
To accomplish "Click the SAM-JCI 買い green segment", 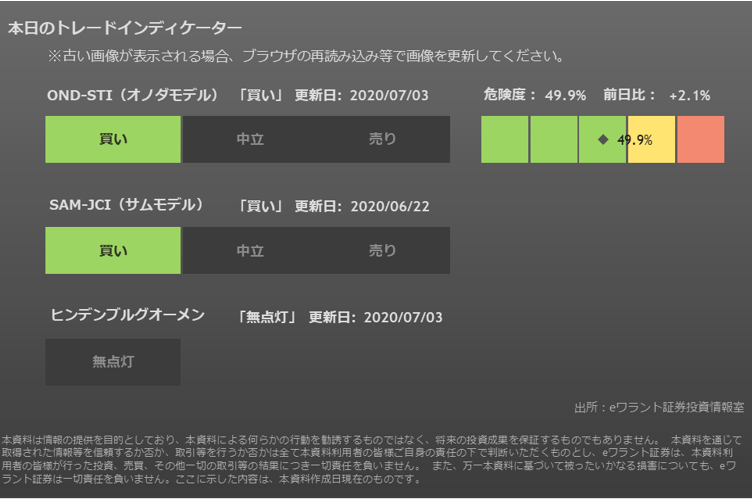I will (113, 251).
